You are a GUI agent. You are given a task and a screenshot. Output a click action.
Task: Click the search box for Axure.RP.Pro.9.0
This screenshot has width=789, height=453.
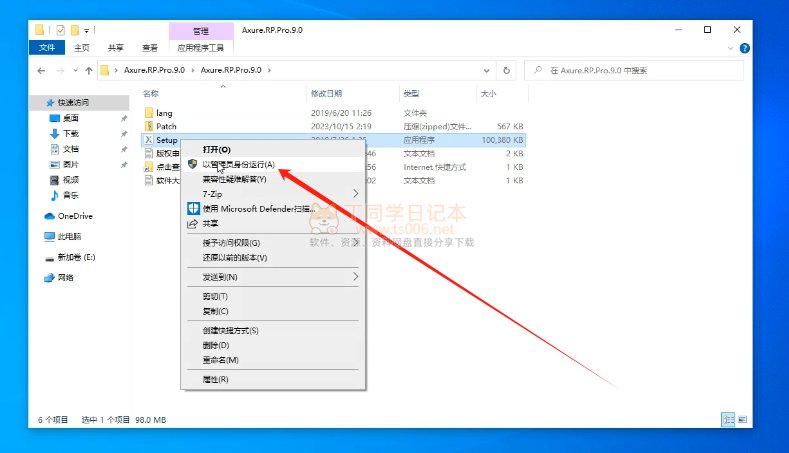pos(634,70)
